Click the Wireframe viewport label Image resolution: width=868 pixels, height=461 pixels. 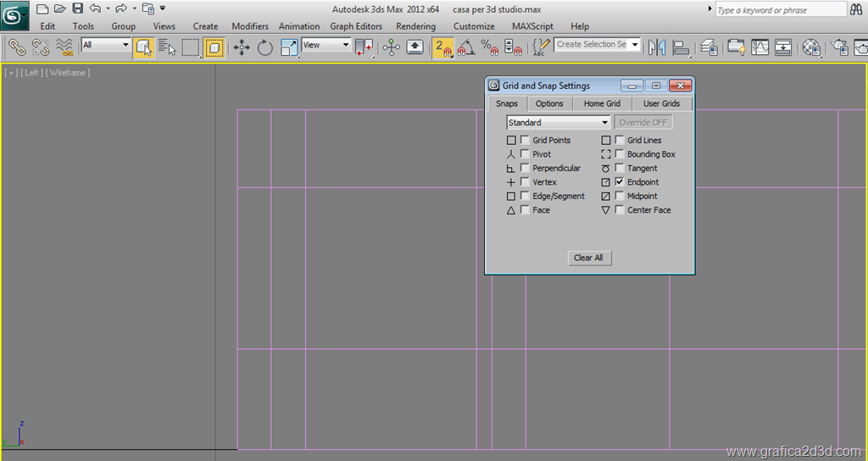coord(68,73)
